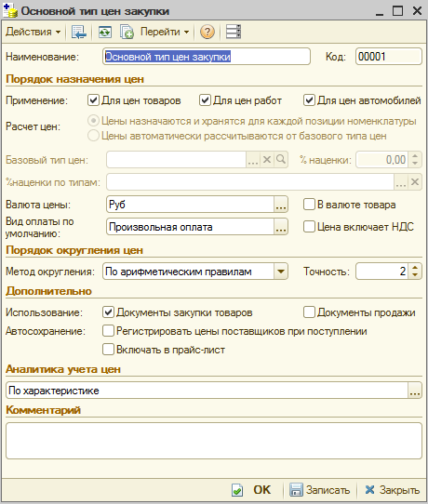
Task: Decrease Точность with down arrow
Action: [415, 275]
